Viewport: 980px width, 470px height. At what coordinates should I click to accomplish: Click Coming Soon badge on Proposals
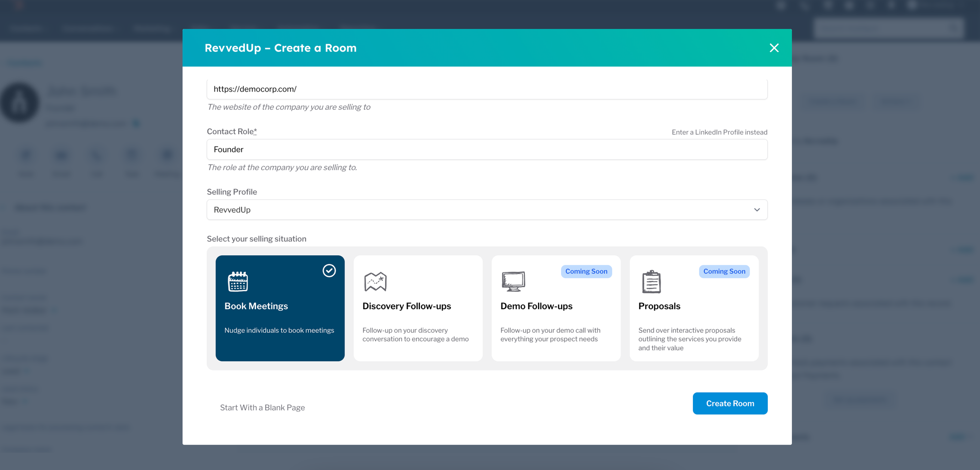(x=724, y=272)
